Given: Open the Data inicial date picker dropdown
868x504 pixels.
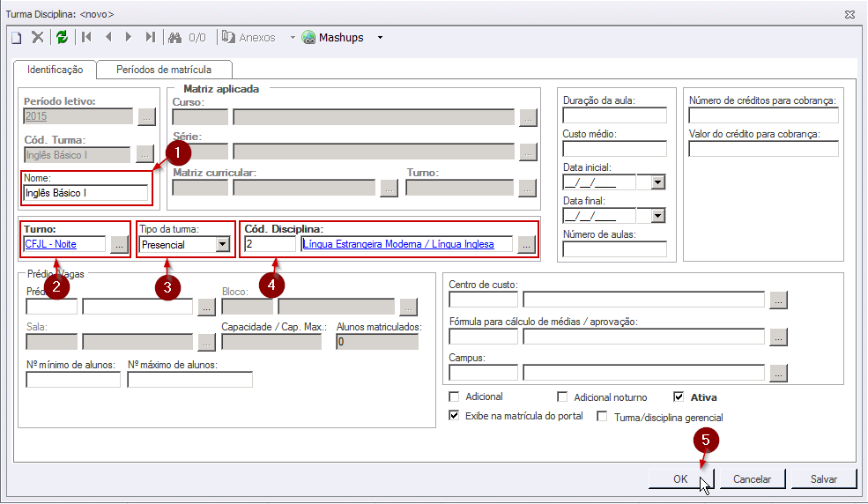Looking at the screenshot, I should click(x=657, y=182).
